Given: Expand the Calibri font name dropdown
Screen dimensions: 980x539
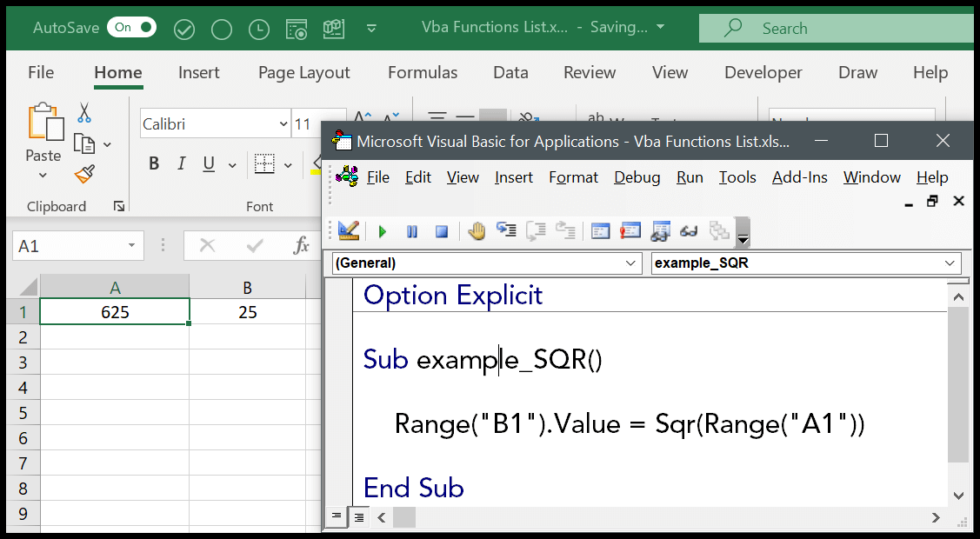Looking at the screenshot, I should (283, 124).
